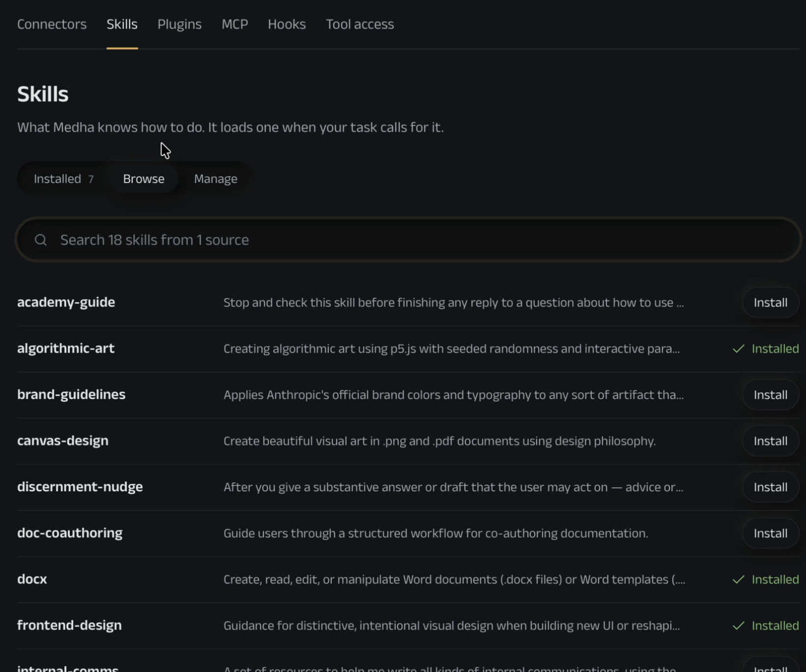
Task: Open the brand-guidelines skill name
Action: click(71, 394)
